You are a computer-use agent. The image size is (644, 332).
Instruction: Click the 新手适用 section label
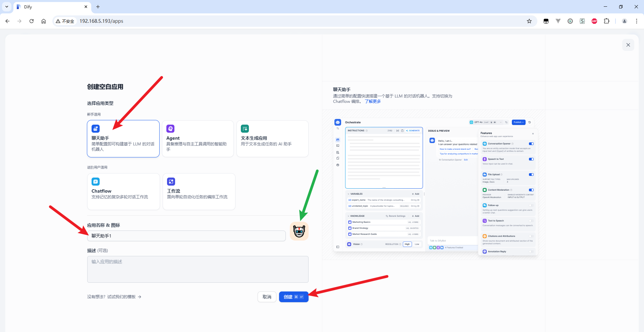point(94,114)
